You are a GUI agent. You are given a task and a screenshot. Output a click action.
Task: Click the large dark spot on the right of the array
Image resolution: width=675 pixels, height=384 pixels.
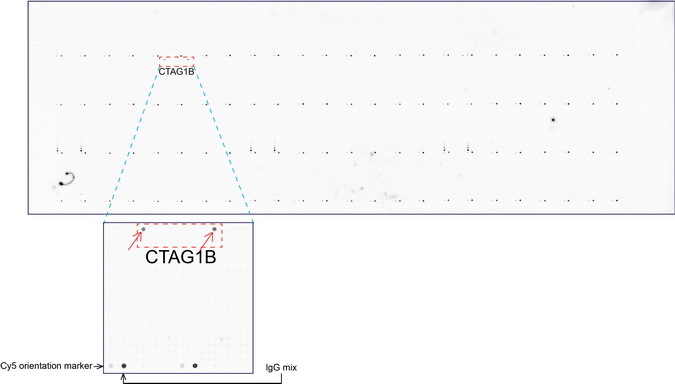click(x=553, y=120)
